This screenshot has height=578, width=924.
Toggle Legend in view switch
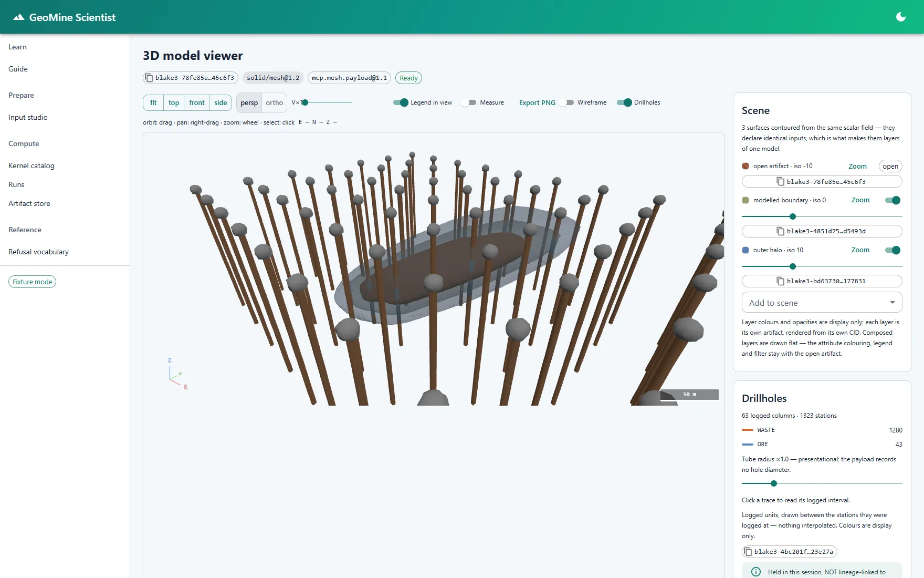401,102
